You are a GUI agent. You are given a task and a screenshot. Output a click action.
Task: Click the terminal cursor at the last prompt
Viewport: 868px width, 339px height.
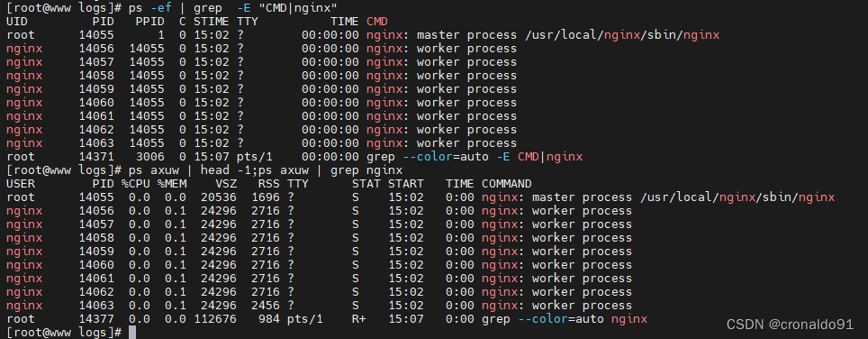point(131,333)
